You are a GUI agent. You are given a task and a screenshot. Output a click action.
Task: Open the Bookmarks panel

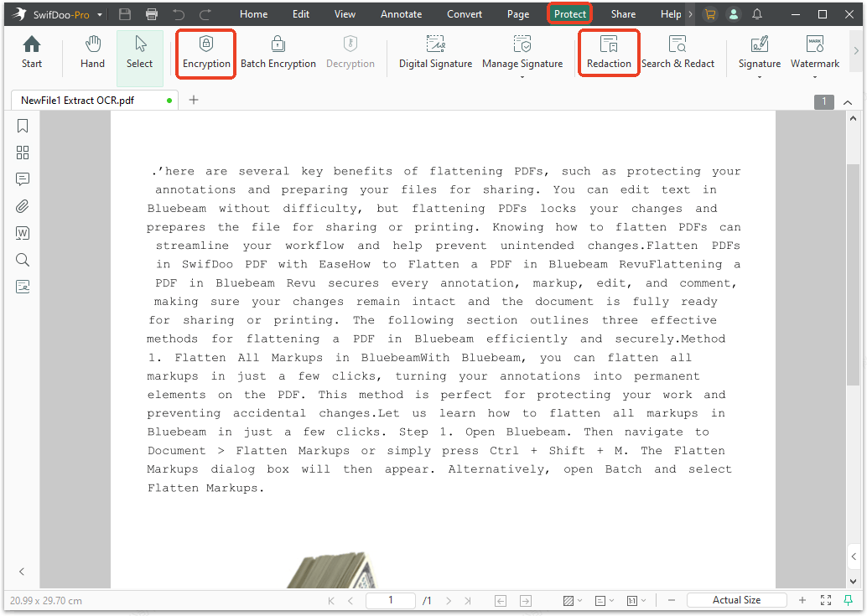click(x=22, y=126)
